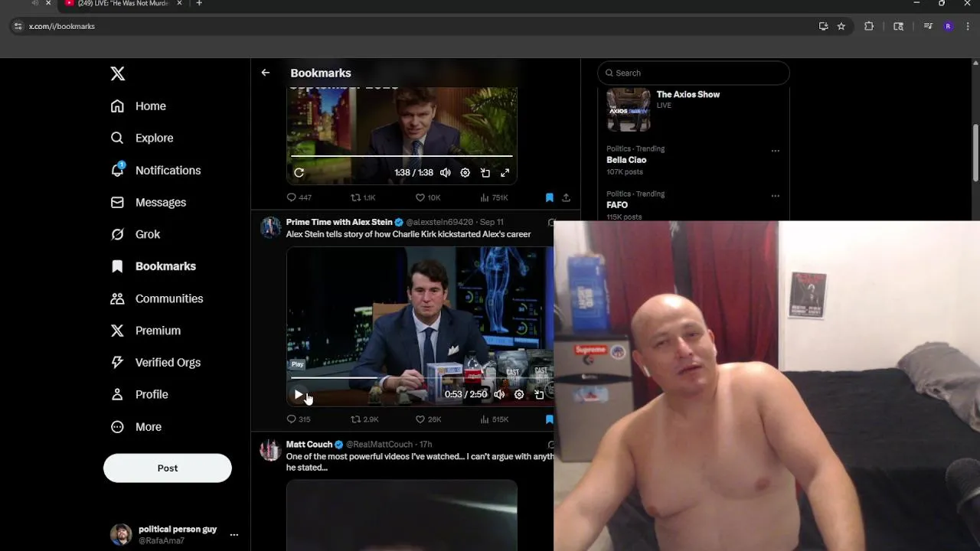Open options dots for FAFO trend
Screen dimensions: 980x551
pos(775,196)
